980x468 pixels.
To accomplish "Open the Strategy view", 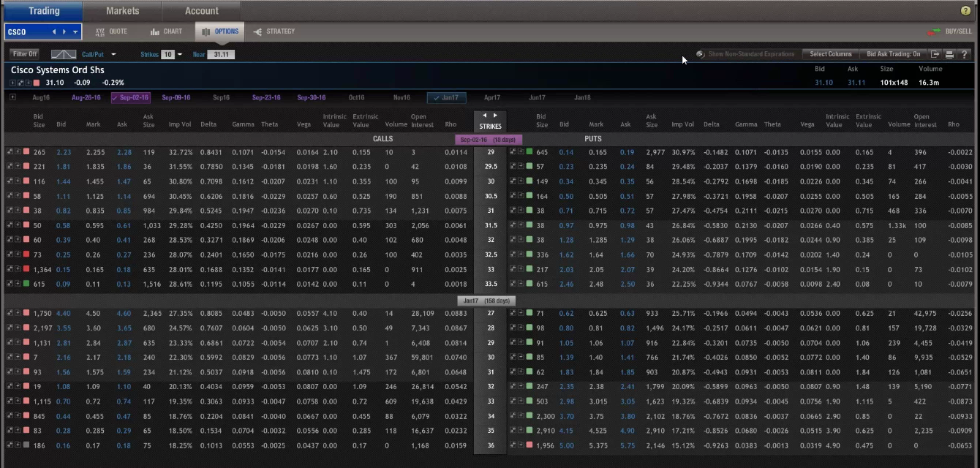I will click(x=274, y=31).
